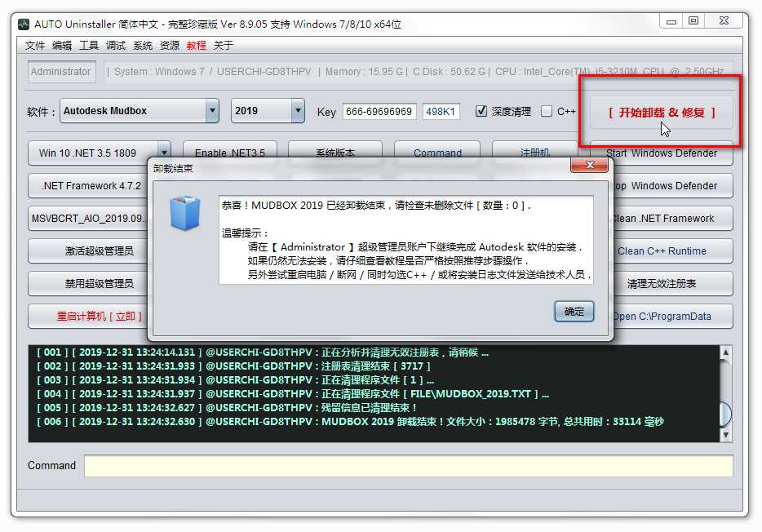The image size is (762, 532).
Task: Click the Key field 666-69696969
Action: [379, 112]
